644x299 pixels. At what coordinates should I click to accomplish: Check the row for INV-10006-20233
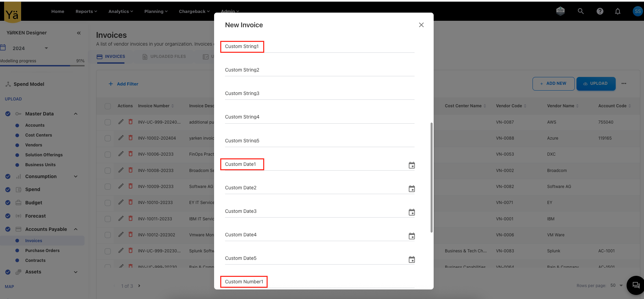[x=108, y=155]
